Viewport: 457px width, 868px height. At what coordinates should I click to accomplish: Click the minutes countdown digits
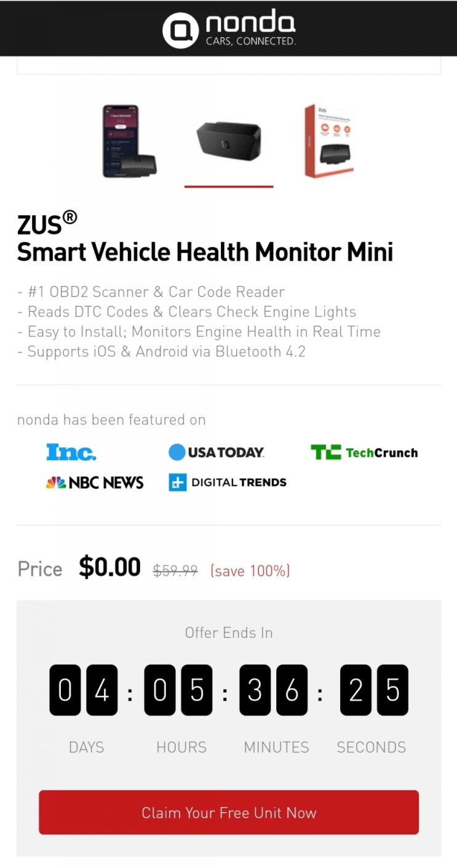(274, 690)
